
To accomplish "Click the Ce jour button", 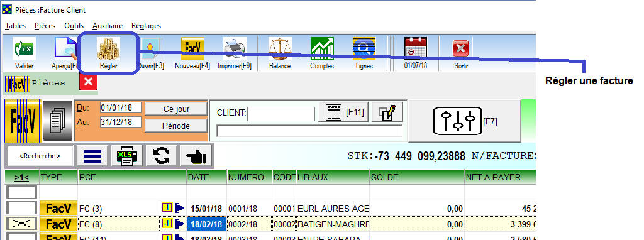I will 176,109.
